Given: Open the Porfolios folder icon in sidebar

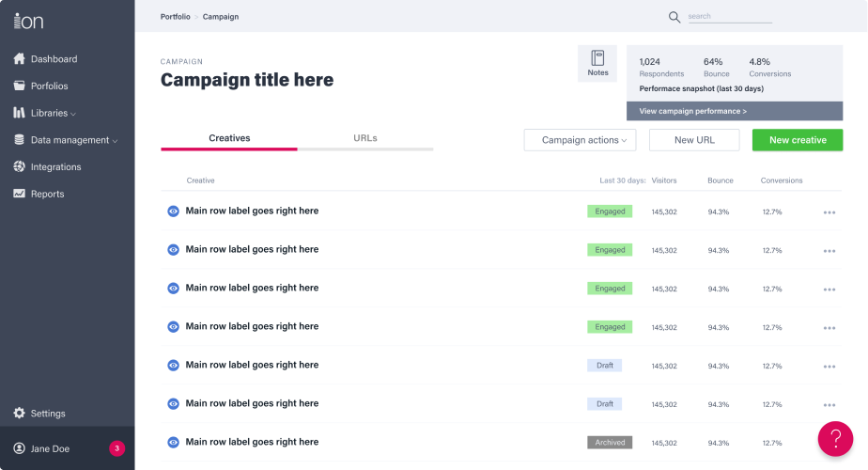Looking at the screenshot, I should pos(20,86).
